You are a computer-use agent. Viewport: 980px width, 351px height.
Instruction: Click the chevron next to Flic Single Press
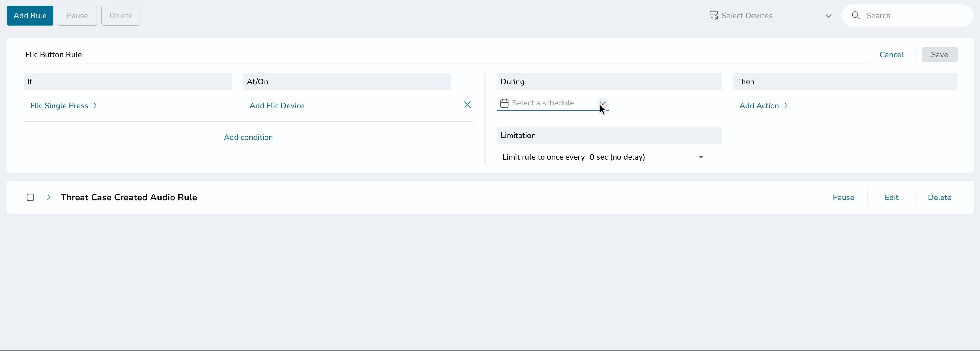pyautogui.click(x=95, y=105)
